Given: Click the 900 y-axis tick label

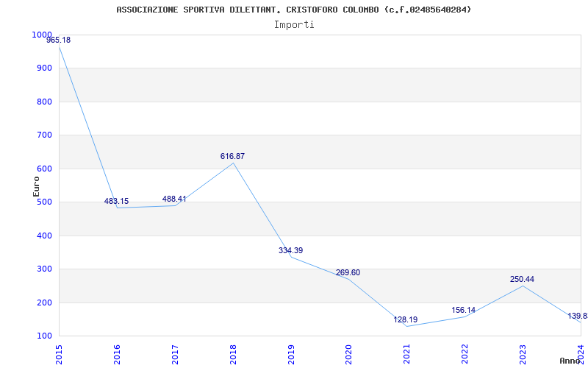Looking at the screenshot, I should (x=45, y=68).
